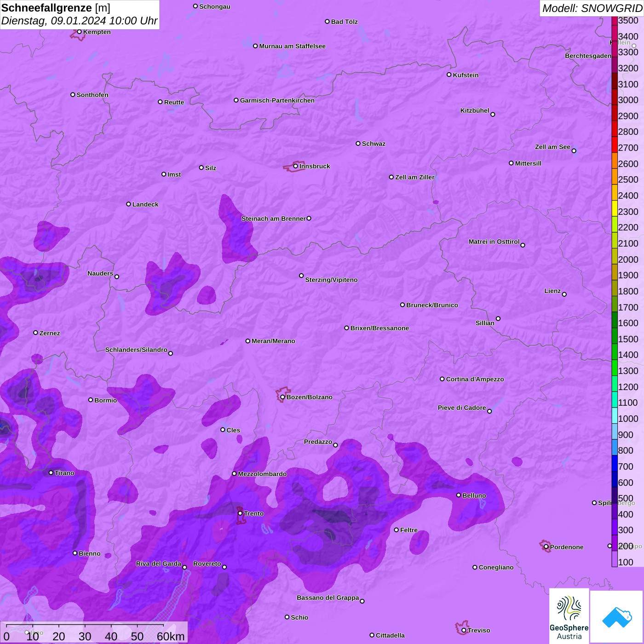
Task: Select the 400 m dark violet legend swatch
Action: 615,511
